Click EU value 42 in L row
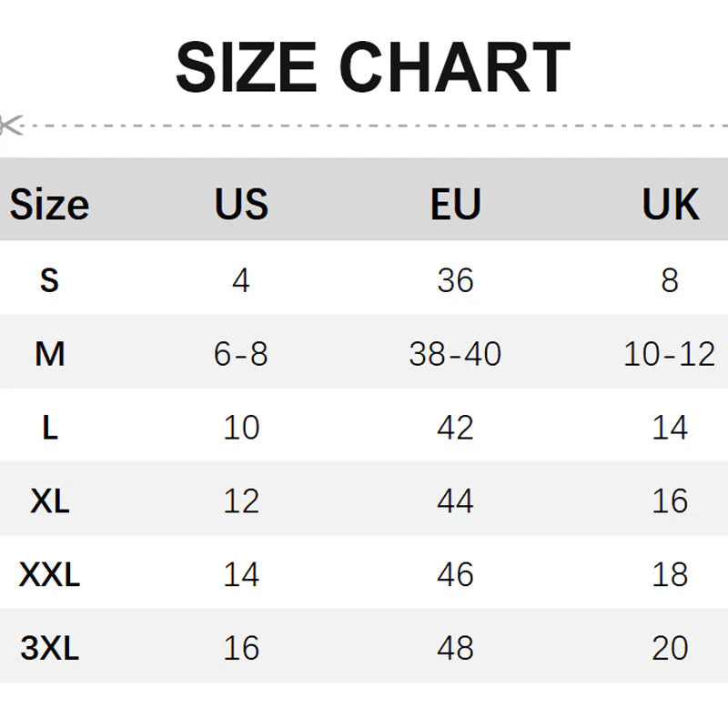Image resolution: width=728 pixels, height=728 pixels. [x=455, y=428]
